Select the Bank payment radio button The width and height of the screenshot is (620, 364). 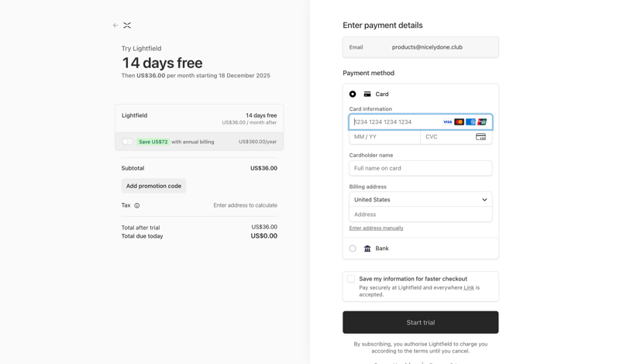[x=353, y=249]
